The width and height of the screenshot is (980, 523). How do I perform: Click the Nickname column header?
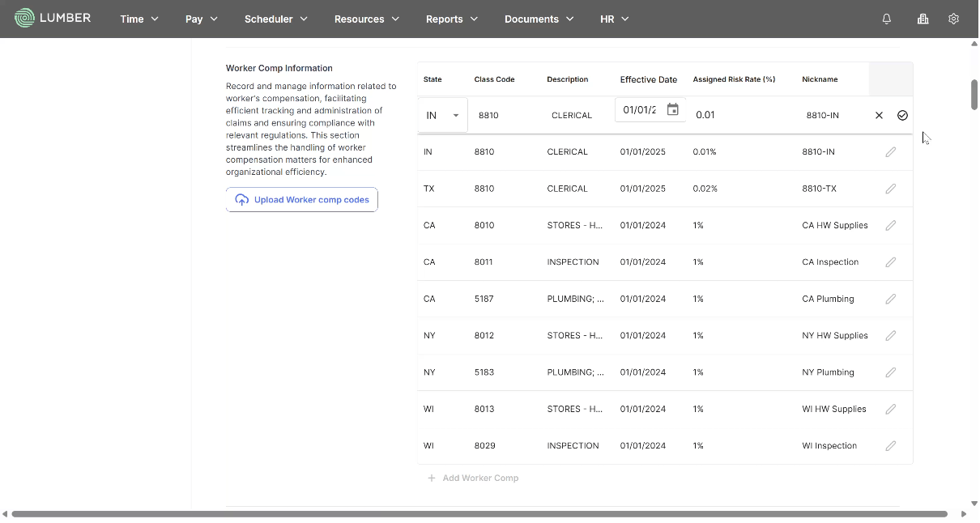pyautogui.click(x=820, y=79)
